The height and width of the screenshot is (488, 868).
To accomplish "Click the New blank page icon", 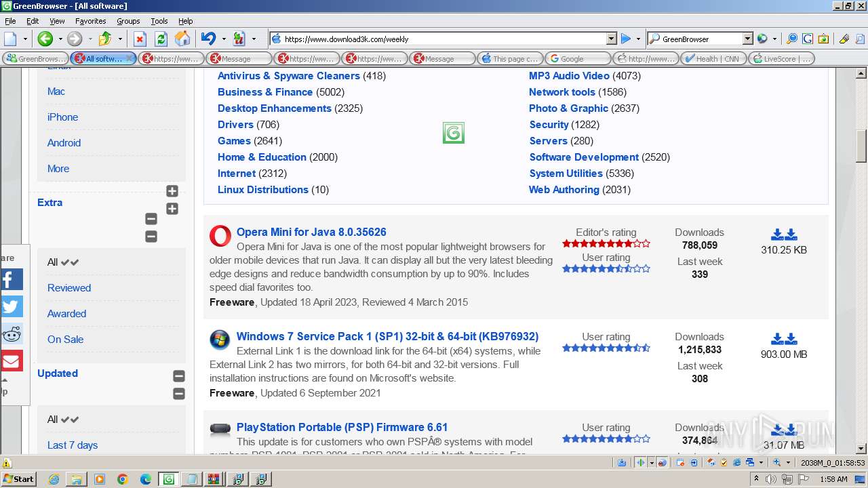I will point(11,39).
